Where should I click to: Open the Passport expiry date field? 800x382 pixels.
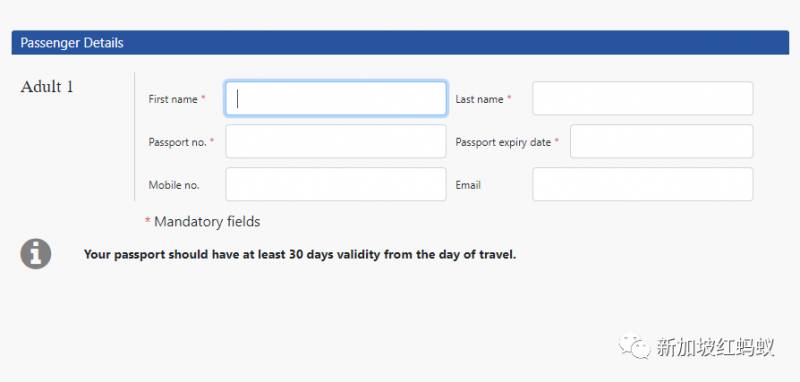662,141
